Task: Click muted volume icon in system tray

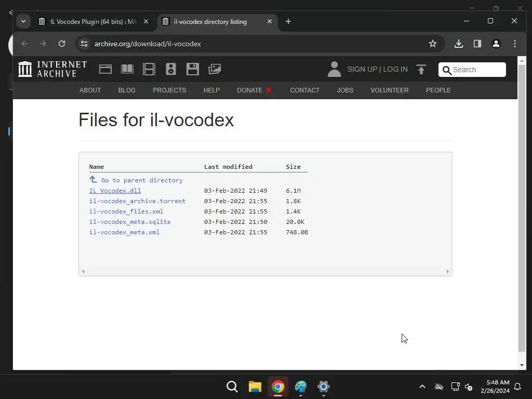Action: (469, 387)
